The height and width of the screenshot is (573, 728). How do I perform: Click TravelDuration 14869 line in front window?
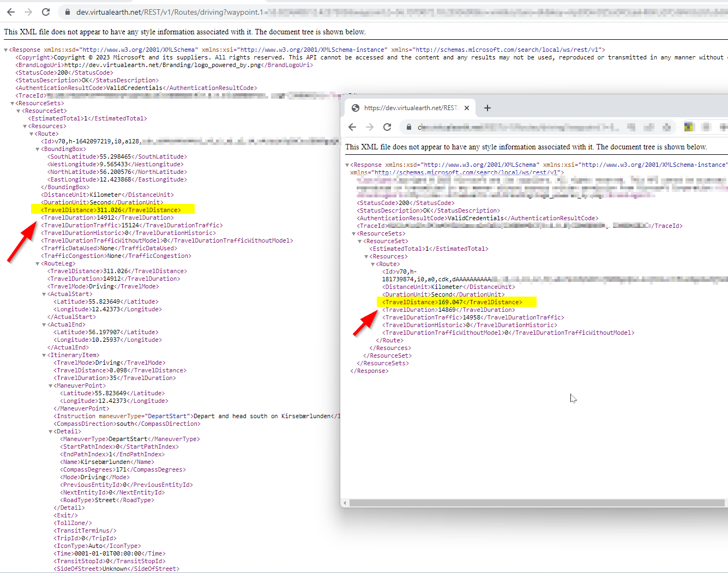(449, 310)
